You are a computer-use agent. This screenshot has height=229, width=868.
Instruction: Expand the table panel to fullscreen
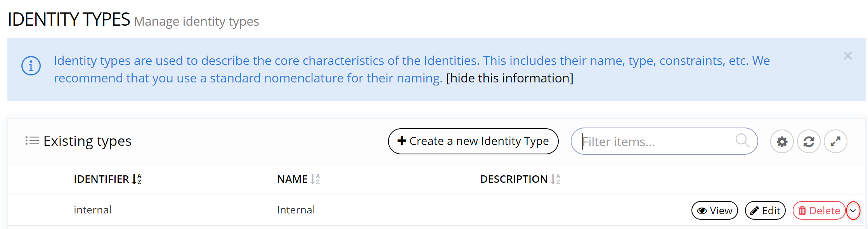(x=835, y=142)
